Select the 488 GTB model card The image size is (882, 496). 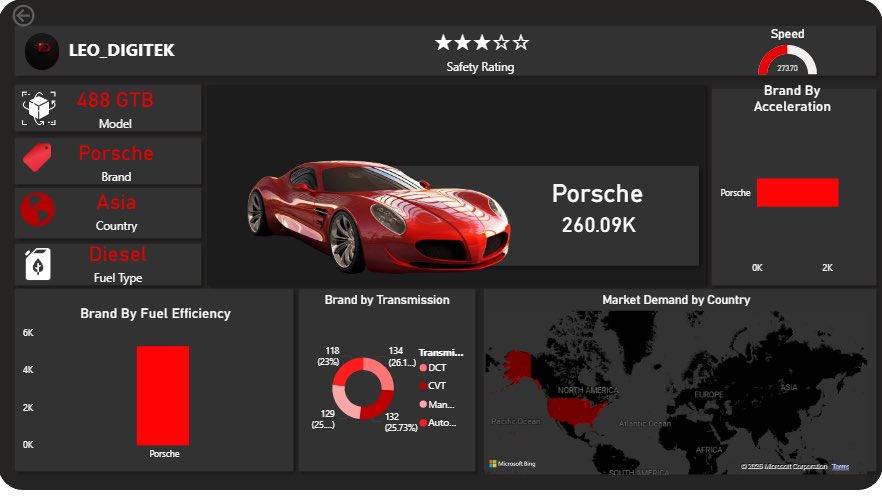pos(108,109)
